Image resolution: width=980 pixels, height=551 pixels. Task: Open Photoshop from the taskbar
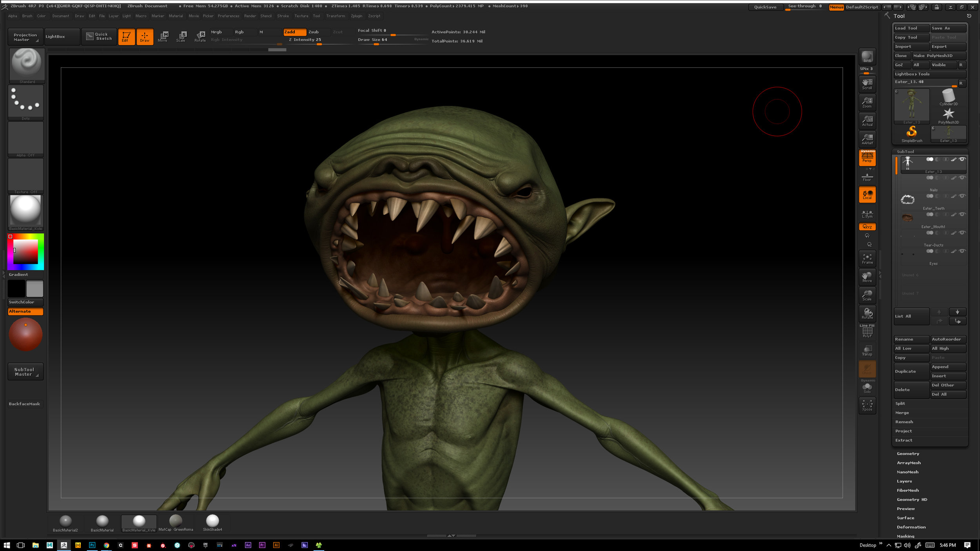tap(92, 545)
